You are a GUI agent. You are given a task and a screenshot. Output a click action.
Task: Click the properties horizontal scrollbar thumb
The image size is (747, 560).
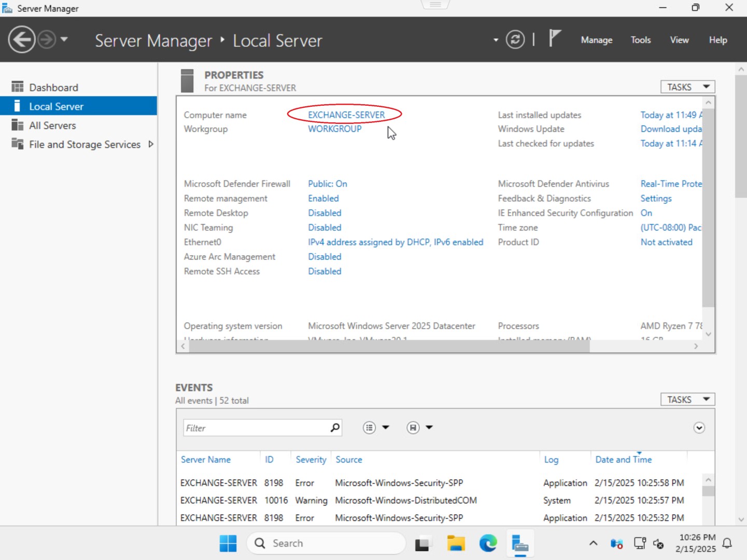tap(389, 346)
